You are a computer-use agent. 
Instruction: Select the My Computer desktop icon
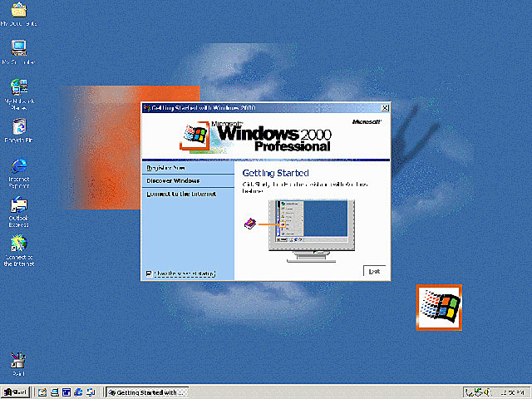point(18,52)
